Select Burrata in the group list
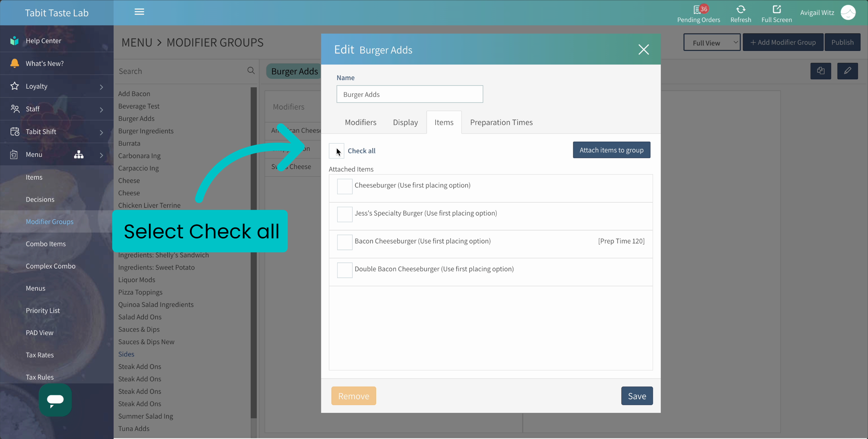The width and height of the screenshot is (868, 439). point(129,143)
